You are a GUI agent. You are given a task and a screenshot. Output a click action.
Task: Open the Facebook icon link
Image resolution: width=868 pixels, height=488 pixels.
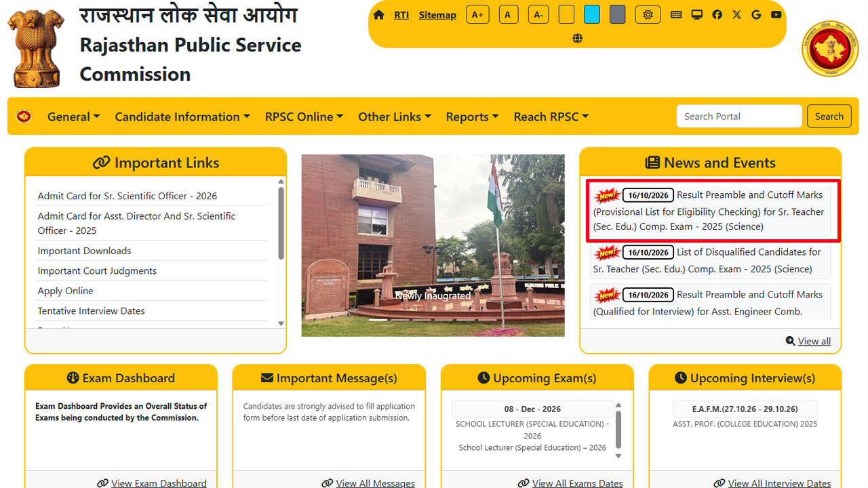[x=717, y=14]
